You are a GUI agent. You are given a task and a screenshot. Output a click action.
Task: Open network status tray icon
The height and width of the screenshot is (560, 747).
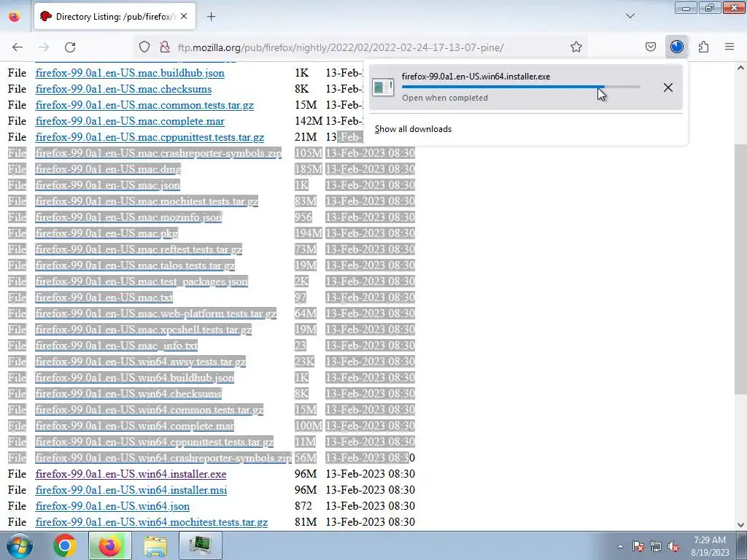click(656, 546)
